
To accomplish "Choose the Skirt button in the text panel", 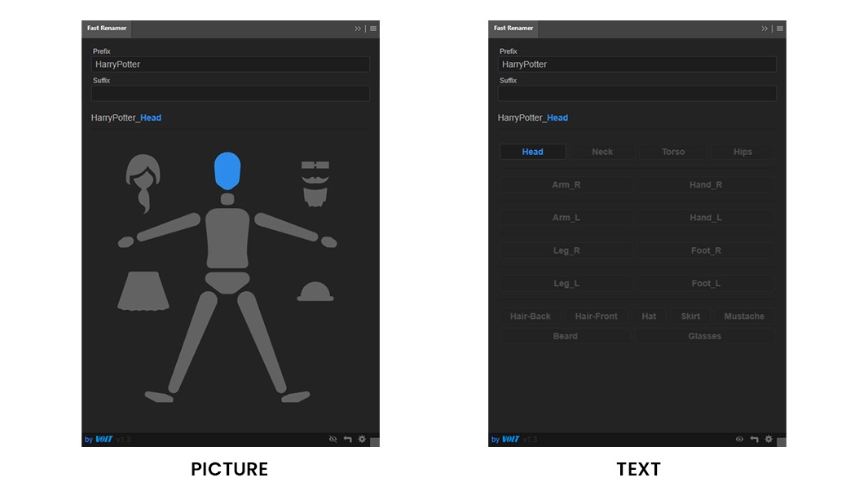I will 690,316.
